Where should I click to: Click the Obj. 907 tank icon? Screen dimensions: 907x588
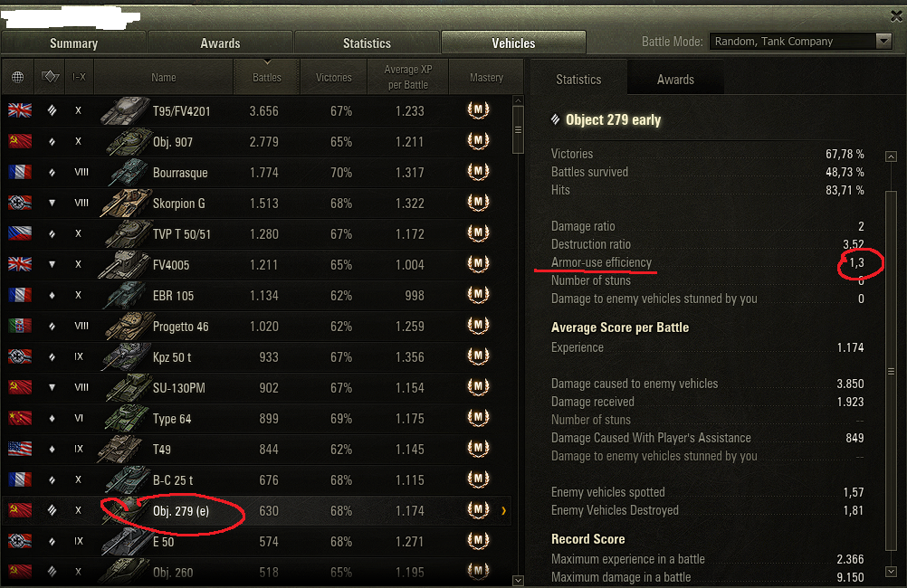pyautogui.click(x=129, y=142)
